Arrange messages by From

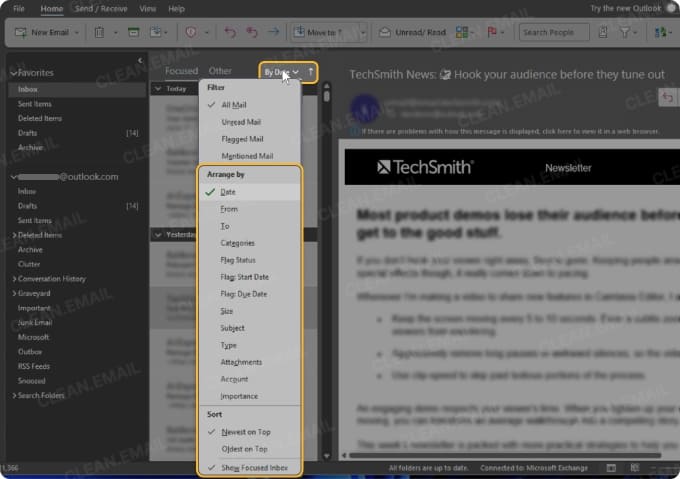249,209
